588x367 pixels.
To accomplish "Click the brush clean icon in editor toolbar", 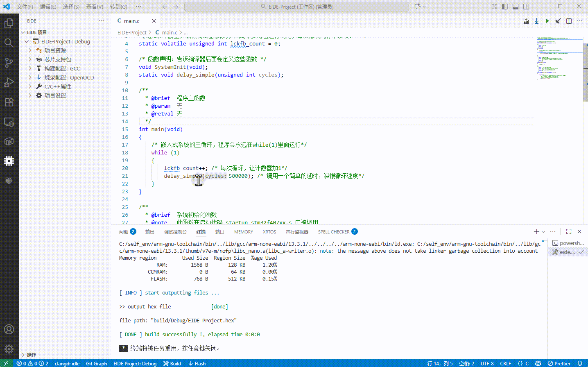I will tap(558, 21).
